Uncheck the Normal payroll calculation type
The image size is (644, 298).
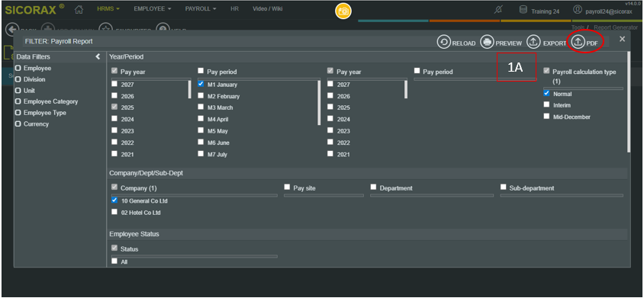(546, 93)
